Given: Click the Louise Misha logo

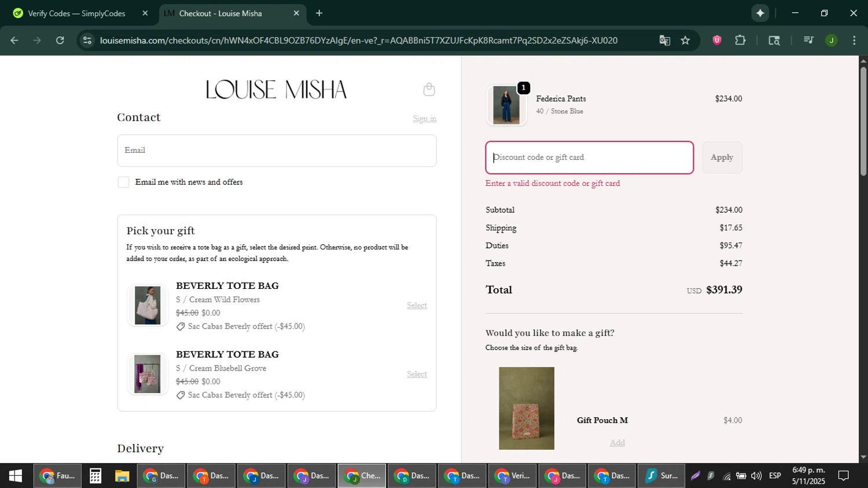Looking at the screenshot, I should [277, 89].
